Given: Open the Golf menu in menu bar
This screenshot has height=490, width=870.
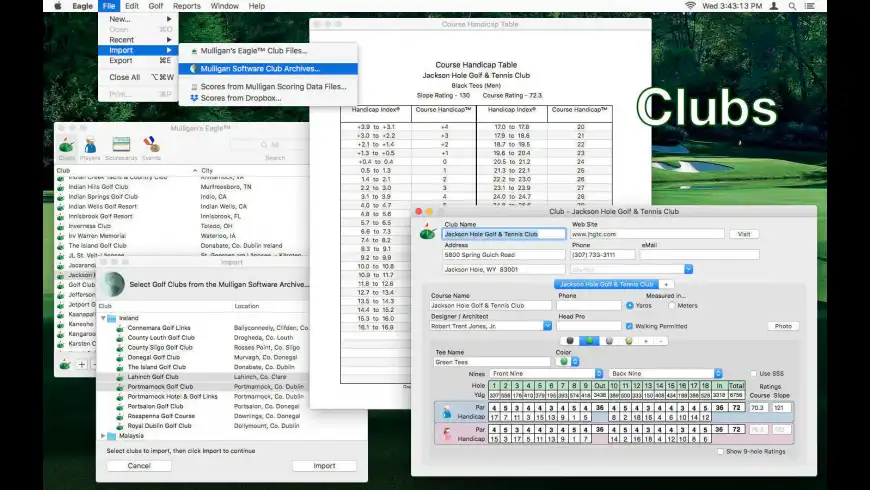Looking at the screenshot, I should coord(155,6).
